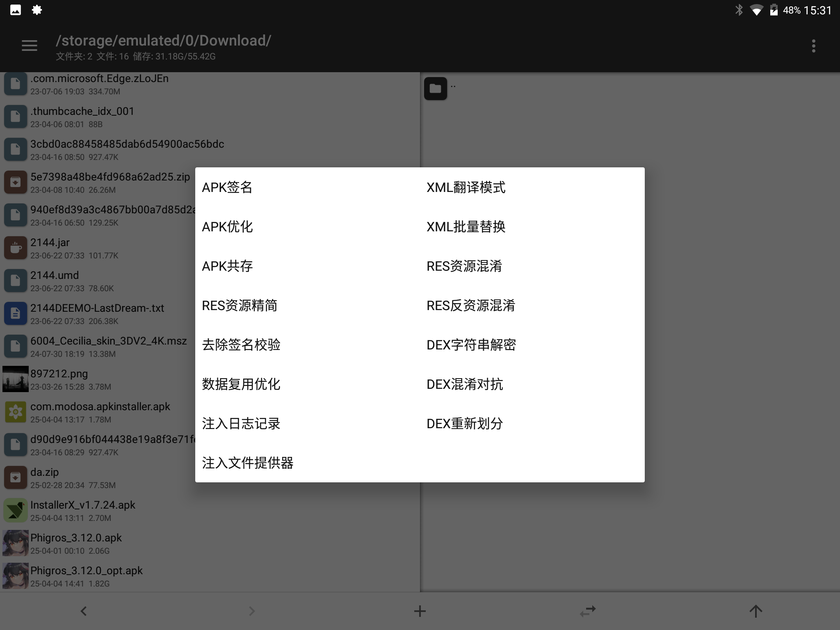Choose 去除签名校验 option

[241, 345]
